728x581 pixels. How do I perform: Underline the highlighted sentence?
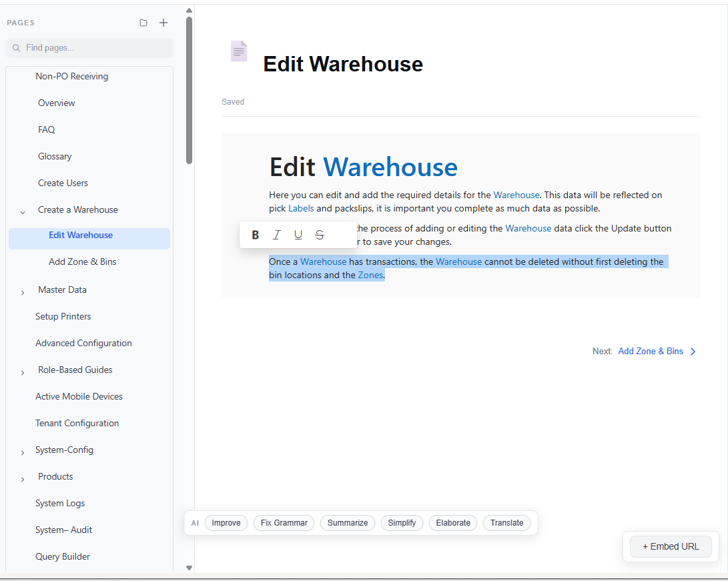coord(298,234)
